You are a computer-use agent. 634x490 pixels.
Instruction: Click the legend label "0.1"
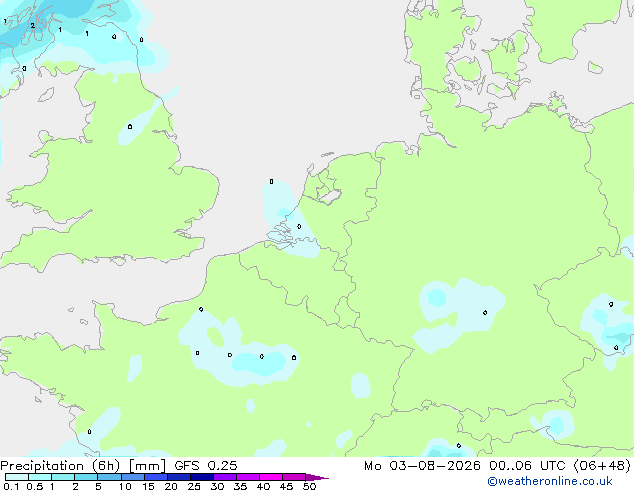coord(11,486)
